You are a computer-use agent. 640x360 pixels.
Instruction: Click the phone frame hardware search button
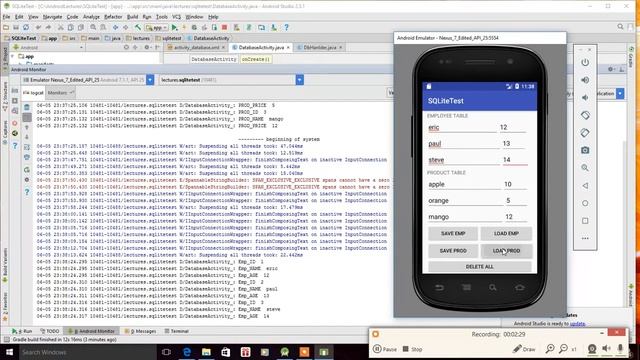tap(493, 288)
